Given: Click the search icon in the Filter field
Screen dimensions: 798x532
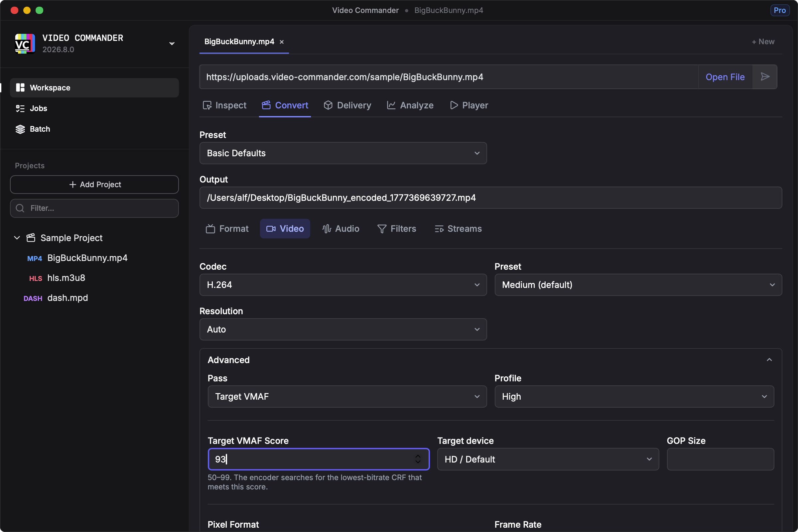Looking at the screenshot, I should click(20, 208).
